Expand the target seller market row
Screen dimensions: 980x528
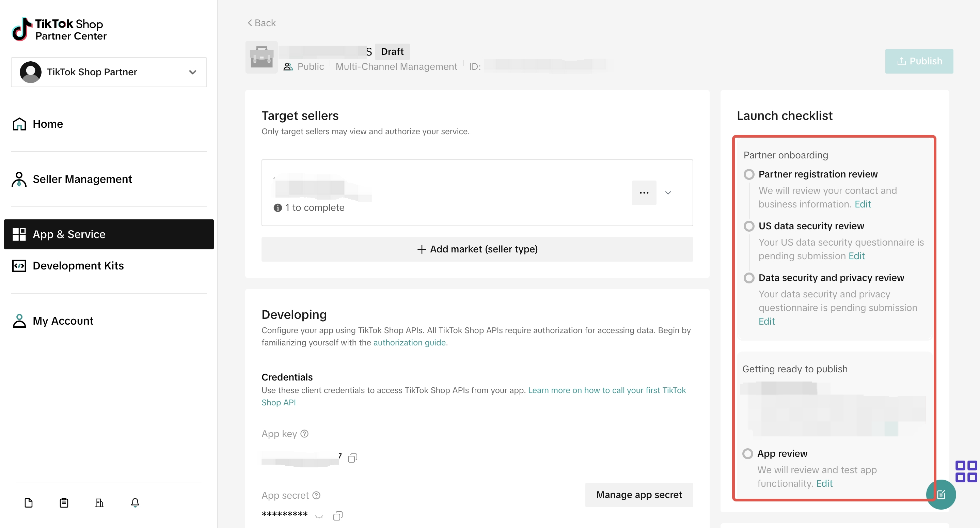pyautogui.click(x=668, y=192)
